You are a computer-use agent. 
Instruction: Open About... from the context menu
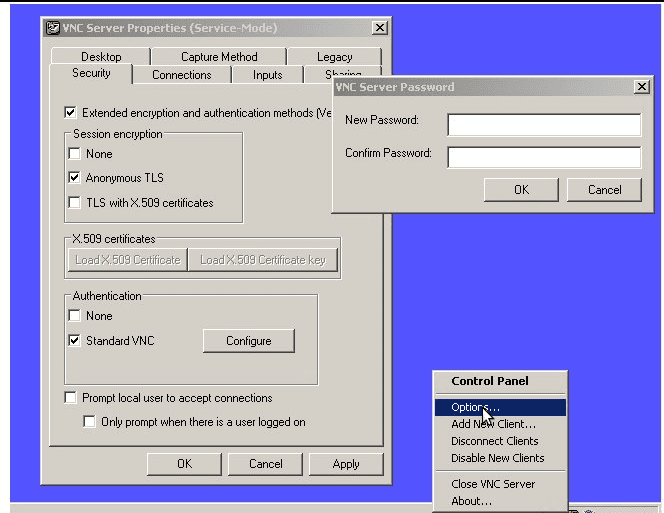[x=500, y=501]
